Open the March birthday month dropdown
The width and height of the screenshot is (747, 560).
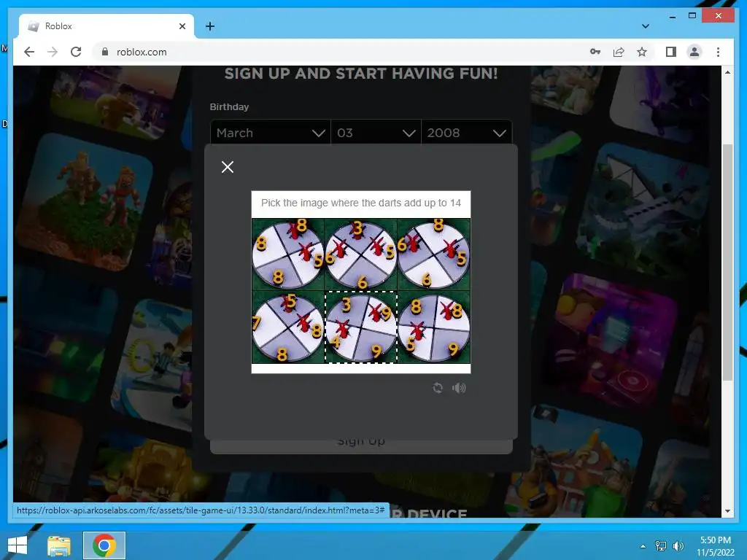tap(270, 133)
